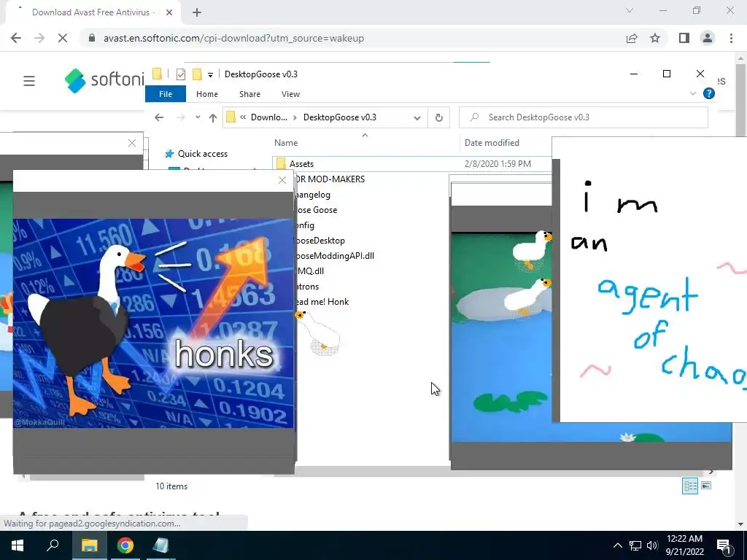The height and width of the screenshot is (560, 747).
Task: Click the Chrome address bar URL
Action: [233, 38]
